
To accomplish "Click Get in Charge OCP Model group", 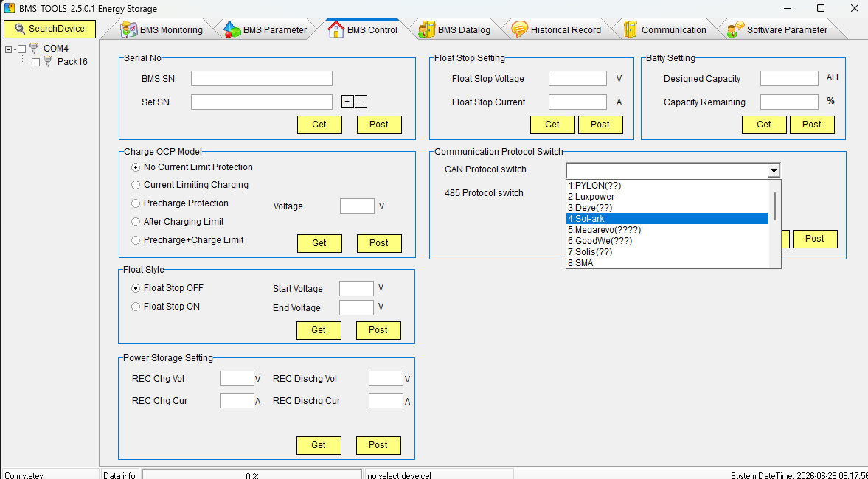I will [x=319, y=243].
